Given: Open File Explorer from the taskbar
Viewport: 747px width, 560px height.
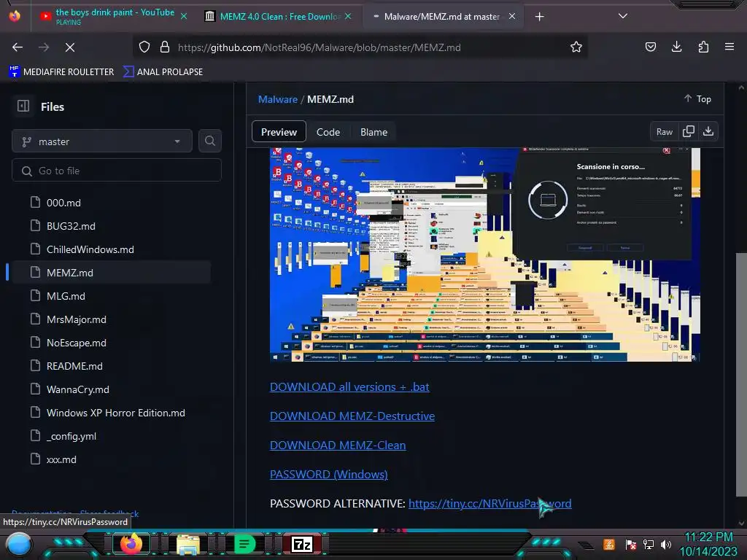Looking at the screenshot, I should [x=188, y=544].
